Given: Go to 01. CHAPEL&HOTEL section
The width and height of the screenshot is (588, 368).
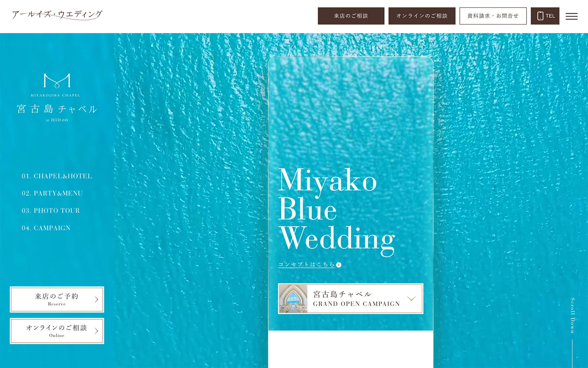Looking at the screenshot, I should [57, 176].
